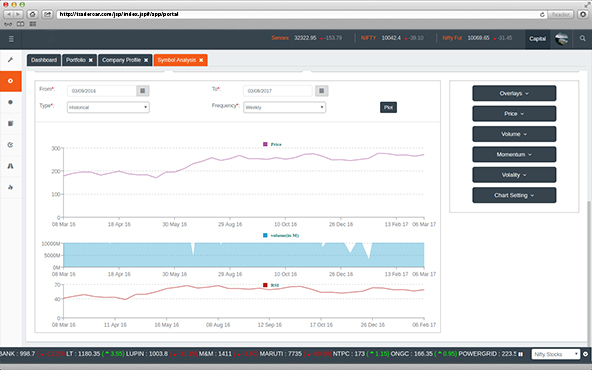Reload page using the address bar icon
The height and width of the screenshot is (370, 592).
coord(542,14)
